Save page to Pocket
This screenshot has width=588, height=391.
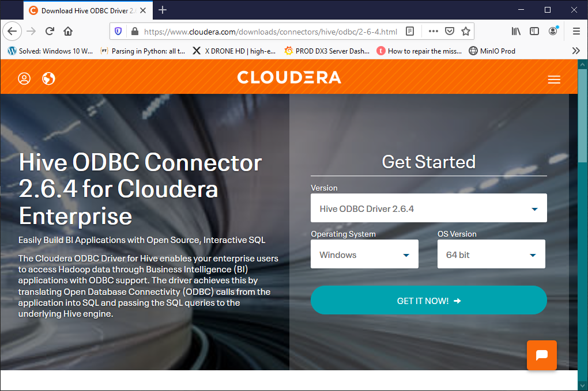pyautogui.click(x=450, y=31)
